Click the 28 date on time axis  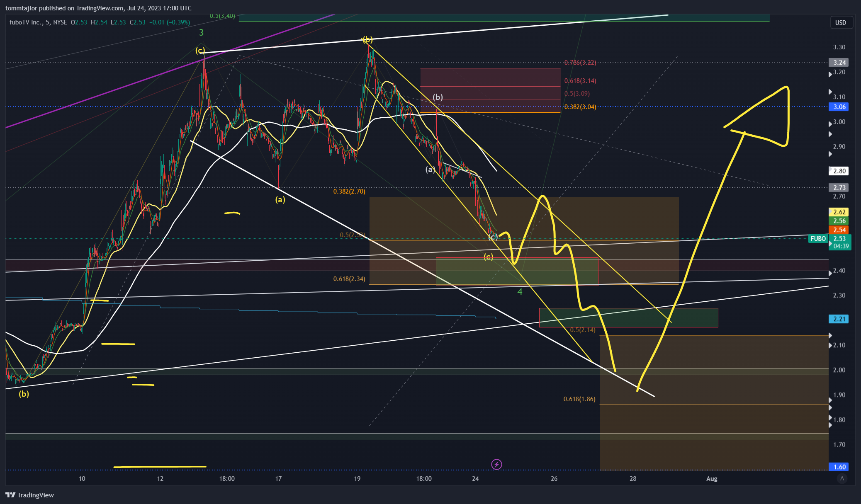coord(633,479)
